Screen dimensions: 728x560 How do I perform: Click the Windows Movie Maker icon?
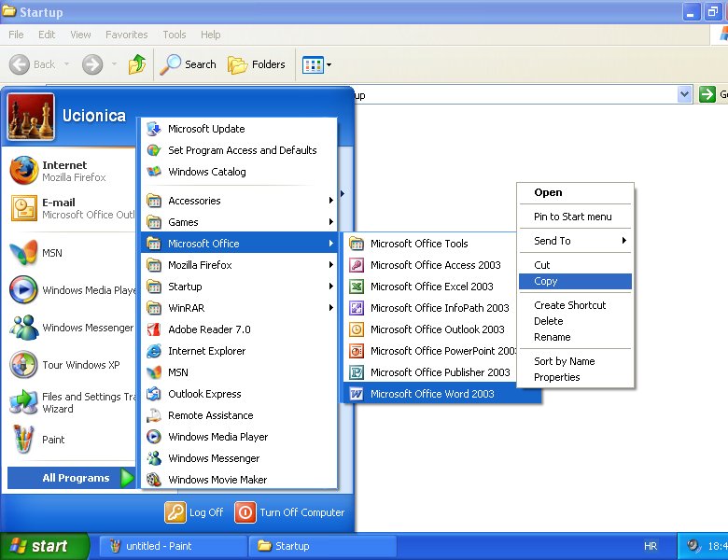click(154, 479)
